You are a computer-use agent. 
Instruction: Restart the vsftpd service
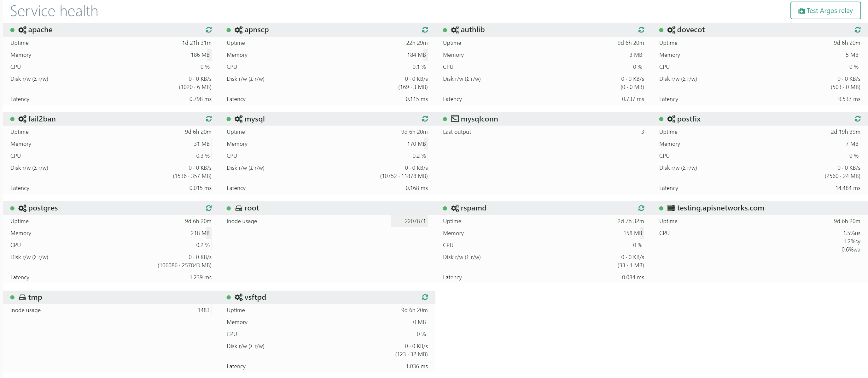(x=425, y=297)
